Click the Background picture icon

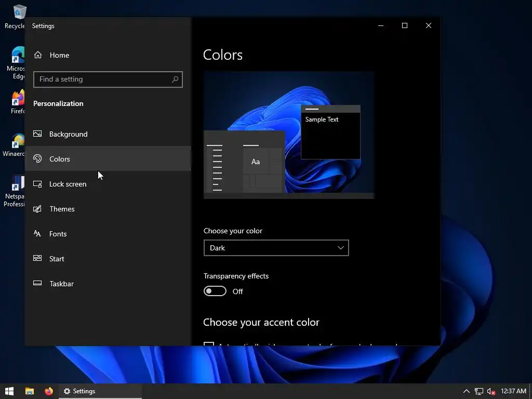tap(37, 134)
